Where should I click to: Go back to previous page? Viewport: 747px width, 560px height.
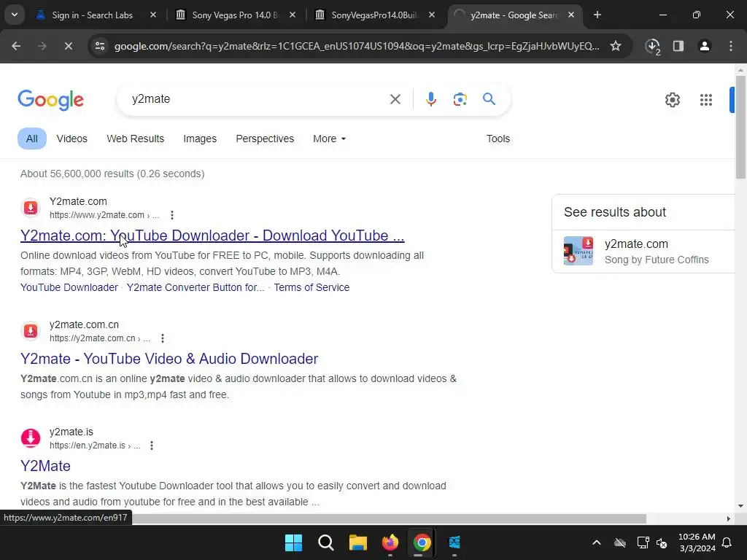[16, 46]
